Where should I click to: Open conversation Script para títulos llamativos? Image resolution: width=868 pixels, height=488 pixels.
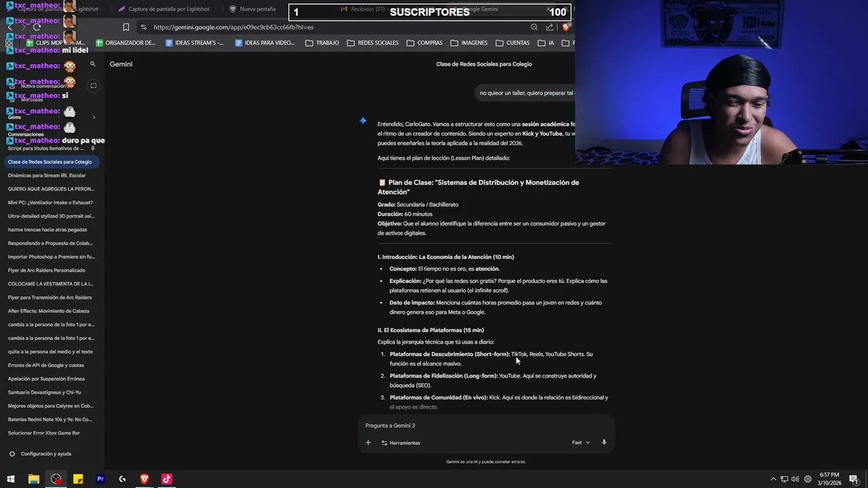(46, 148)
